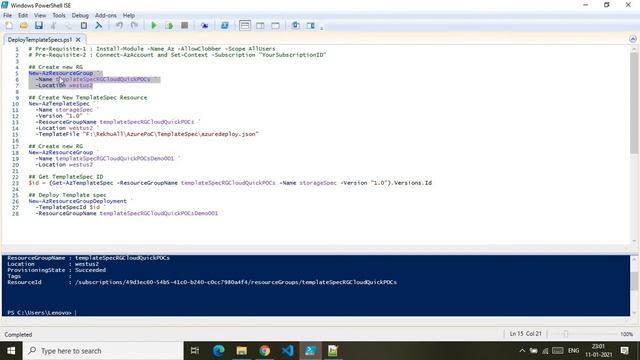Undo the last edit
The width and height of the screenshot is (640, 360).
click(x=119, y=25)
